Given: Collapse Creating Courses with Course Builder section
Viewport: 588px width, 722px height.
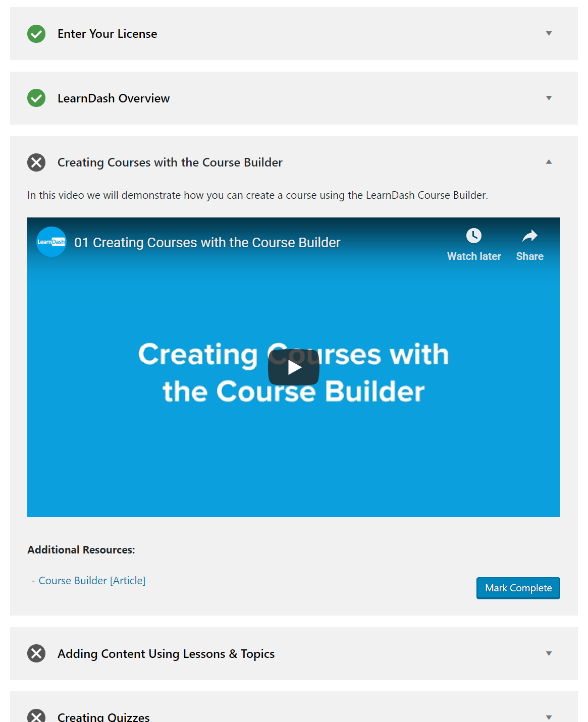Looking at the screenshot, I should (549, 162).
